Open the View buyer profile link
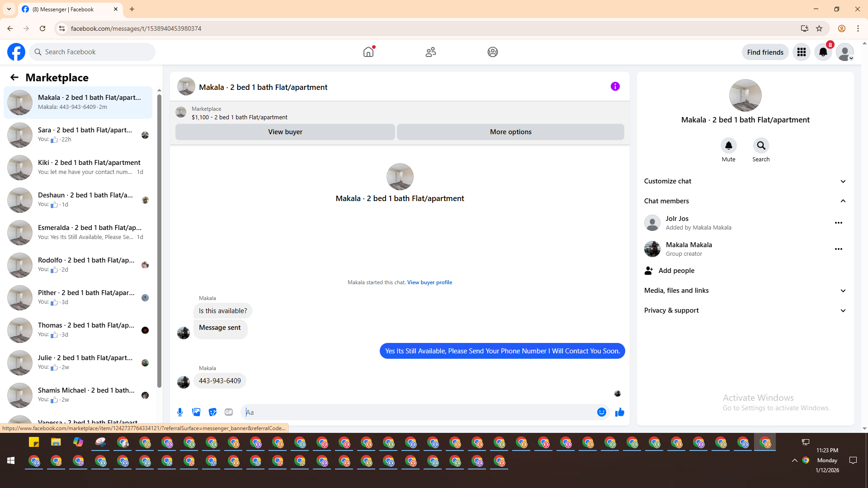The height and width of the screenshot is (488, 868). [x=429, y=282]
